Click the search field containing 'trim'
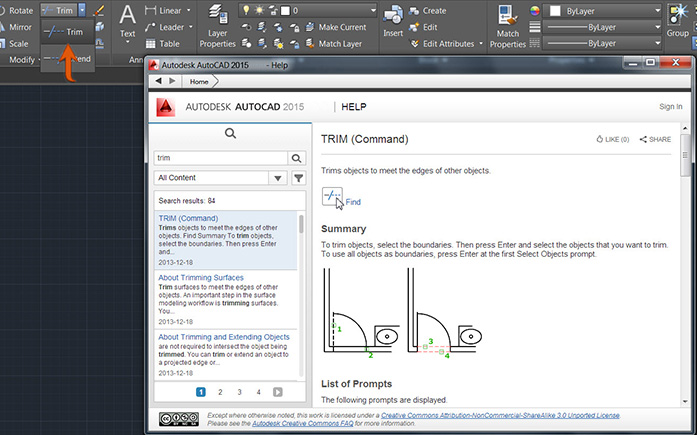Image resolution: width=698 pixels, height=435 pixels. click(x=220, y=158)
